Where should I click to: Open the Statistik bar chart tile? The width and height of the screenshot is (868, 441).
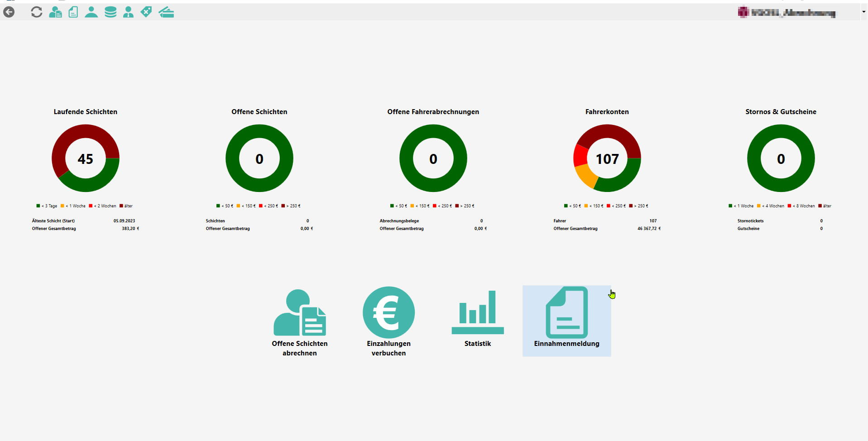pyautogui.click(x=477, y=317)
